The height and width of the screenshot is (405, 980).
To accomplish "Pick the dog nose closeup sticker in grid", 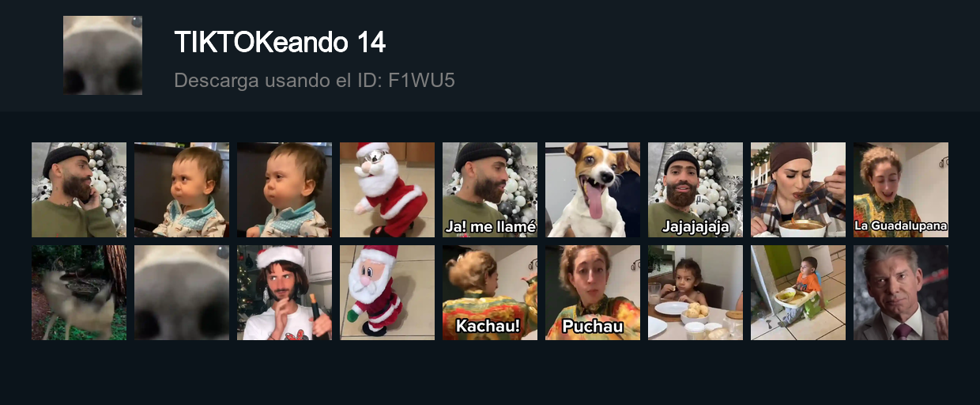I will (x=182, y=293).
